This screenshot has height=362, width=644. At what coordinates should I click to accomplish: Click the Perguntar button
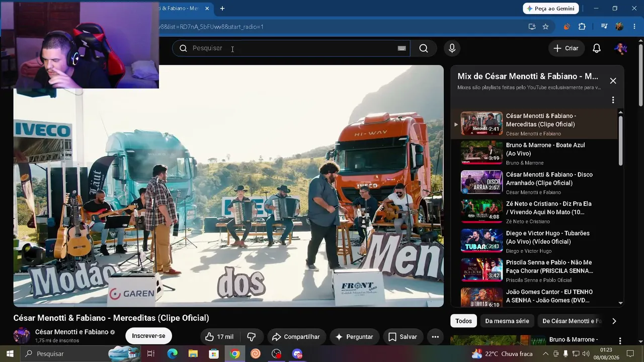click(x=354, y=337)
